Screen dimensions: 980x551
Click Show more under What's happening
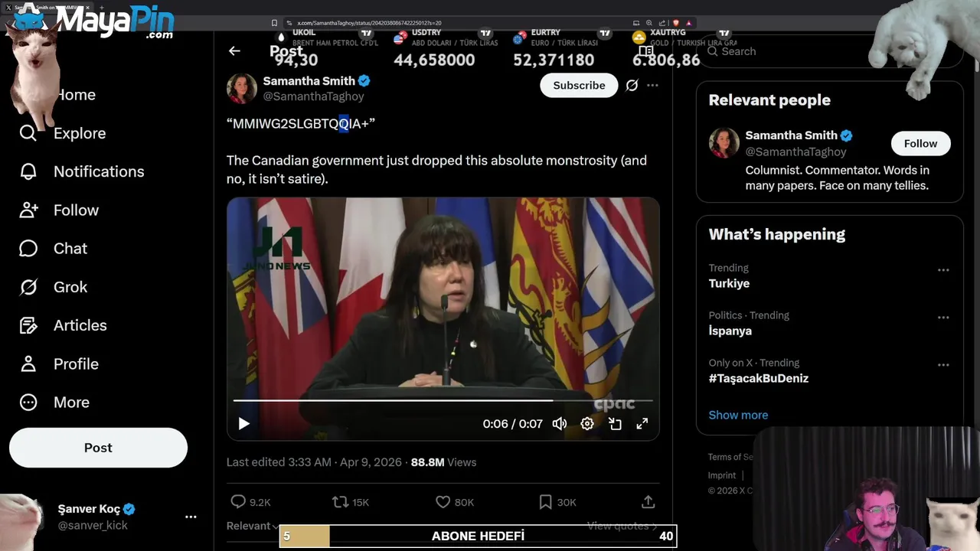(x=738, y=415)
